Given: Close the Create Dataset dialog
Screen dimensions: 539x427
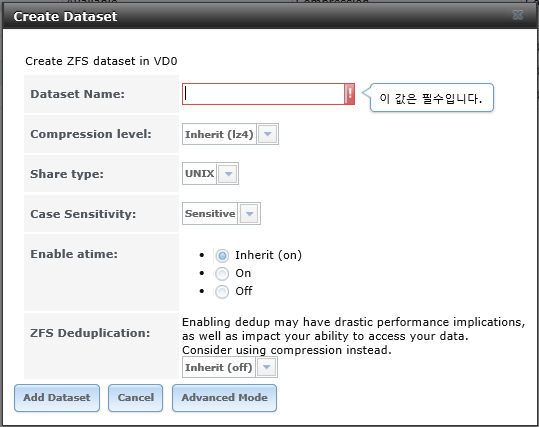Looking at the screenshot, I should [517, 15].
